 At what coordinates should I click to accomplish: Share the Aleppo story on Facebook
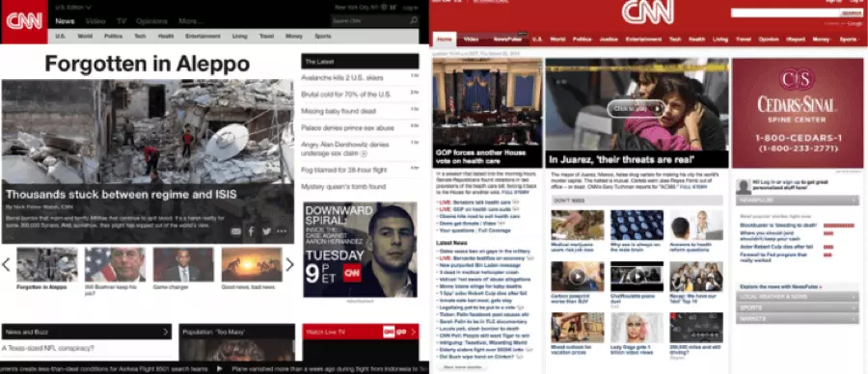click(251, 231)
